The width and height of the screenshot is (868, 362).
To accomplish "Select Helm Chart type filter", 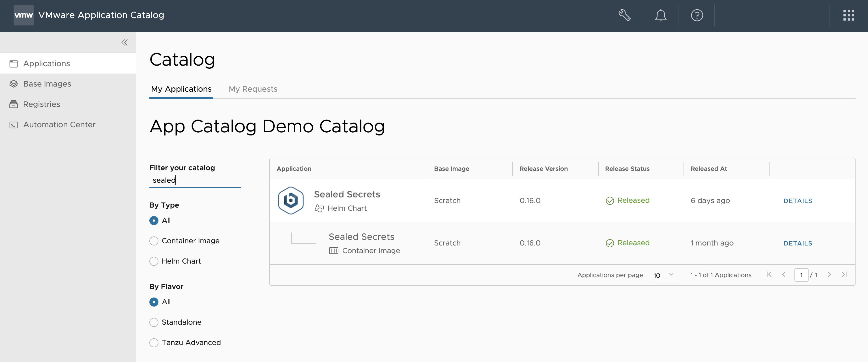I will point(154,261).
